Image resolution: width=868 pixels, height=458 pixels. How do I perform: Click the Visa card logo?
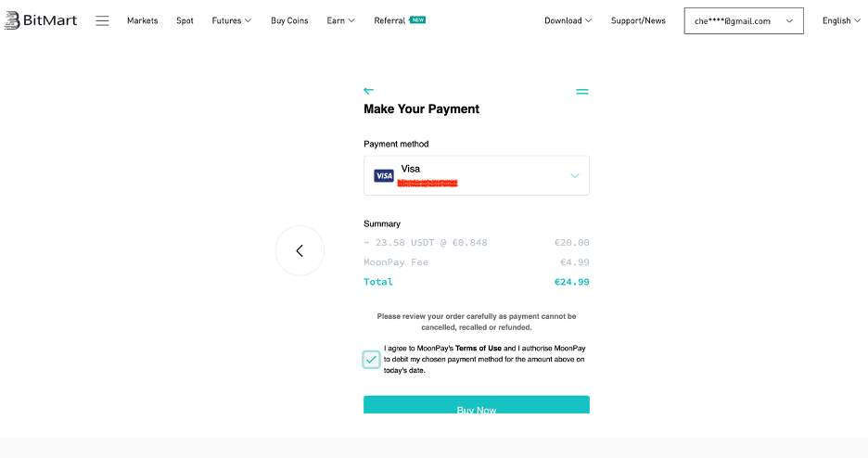(x=384, y=176)
